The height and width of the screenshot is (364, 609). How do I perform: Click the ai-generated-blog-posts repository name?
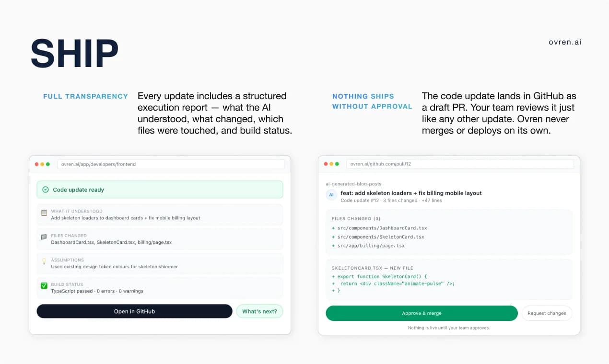coord(353,184)
